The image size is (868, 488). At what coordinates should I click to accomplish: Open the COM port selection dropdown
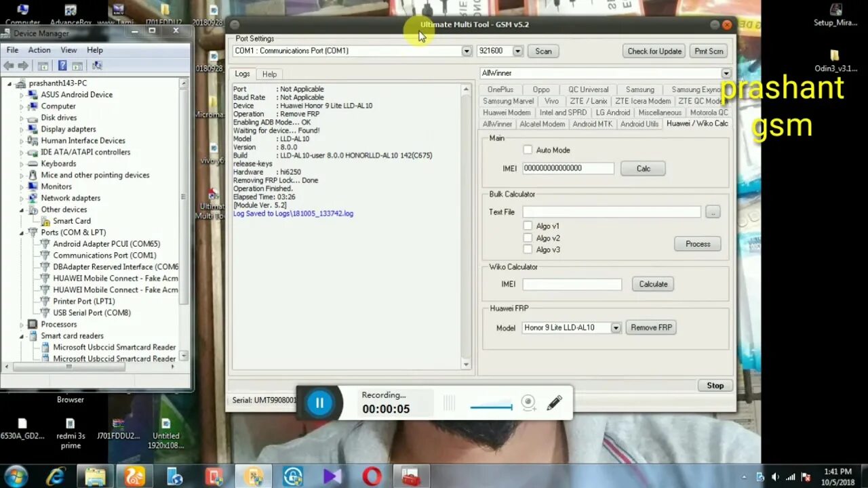(x=467, y=51)
